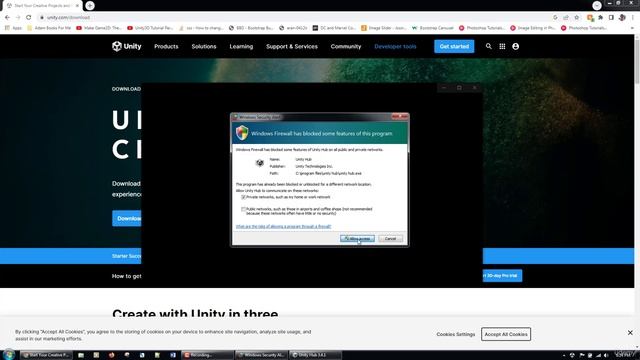640x360 pixels.
Task: Open the Unity account profile icon
Action: tap(516, 47)
